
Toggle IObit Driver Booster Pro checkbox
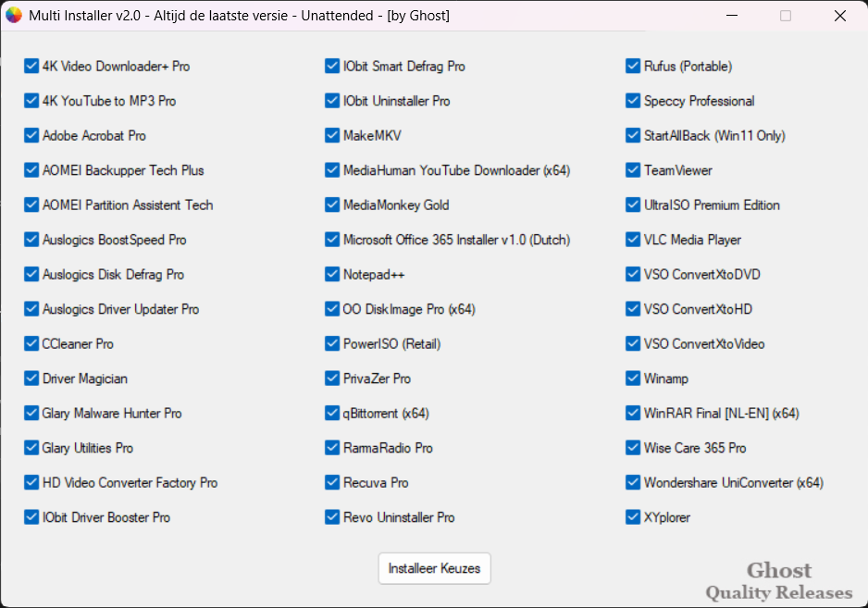click(x=31, y=517)
